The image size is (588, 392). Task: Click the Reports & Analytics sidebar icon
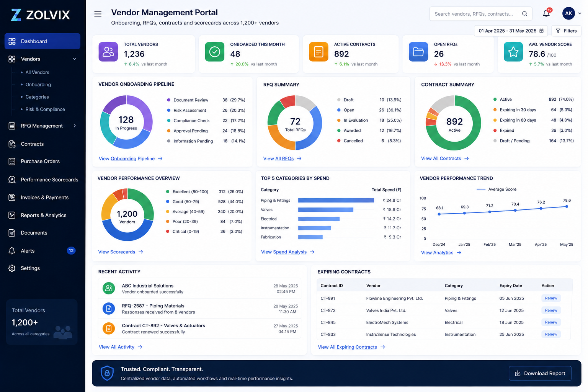click(x=12, y=215)
